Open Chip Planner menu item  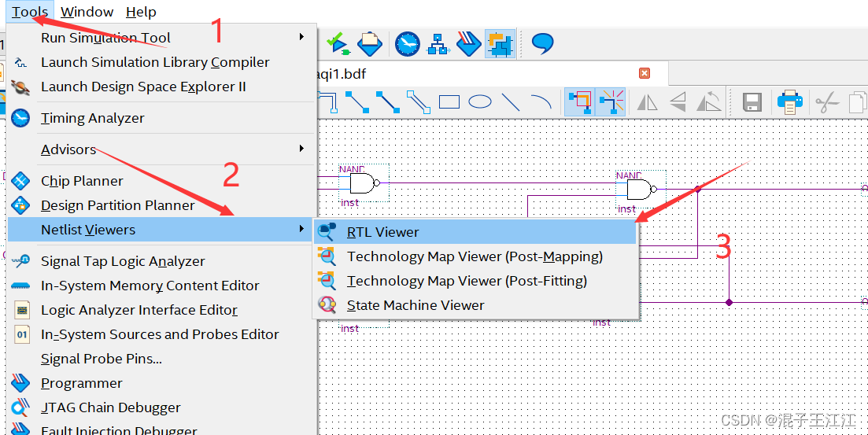pyautogui.click(x=161, y=181)
